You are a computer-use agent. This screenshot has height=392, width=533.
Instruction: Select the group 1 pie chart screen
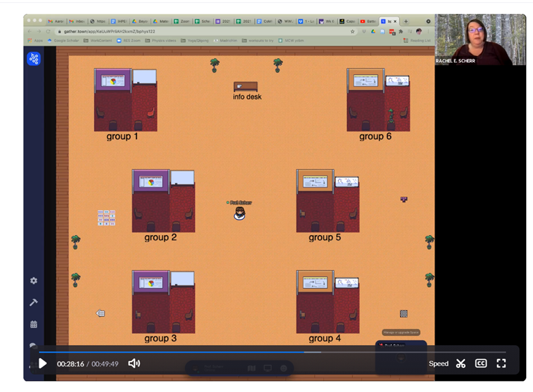pos(113,81)
